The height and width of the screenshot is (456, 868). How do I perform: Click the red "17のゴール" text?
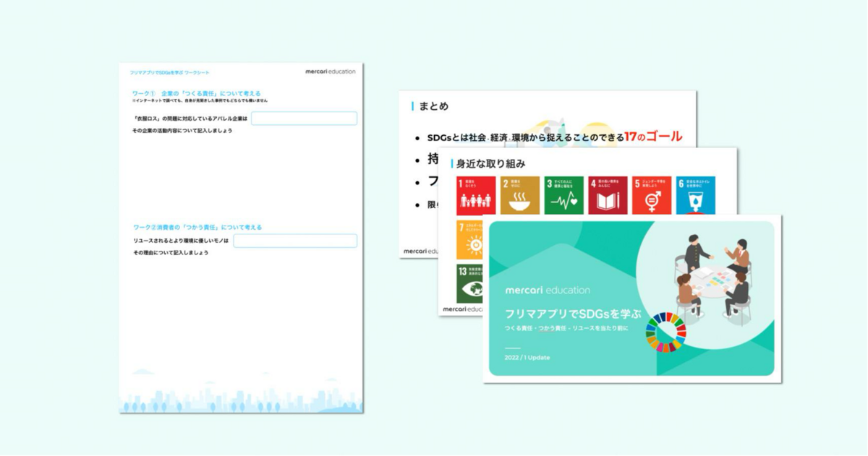[653, 137]
